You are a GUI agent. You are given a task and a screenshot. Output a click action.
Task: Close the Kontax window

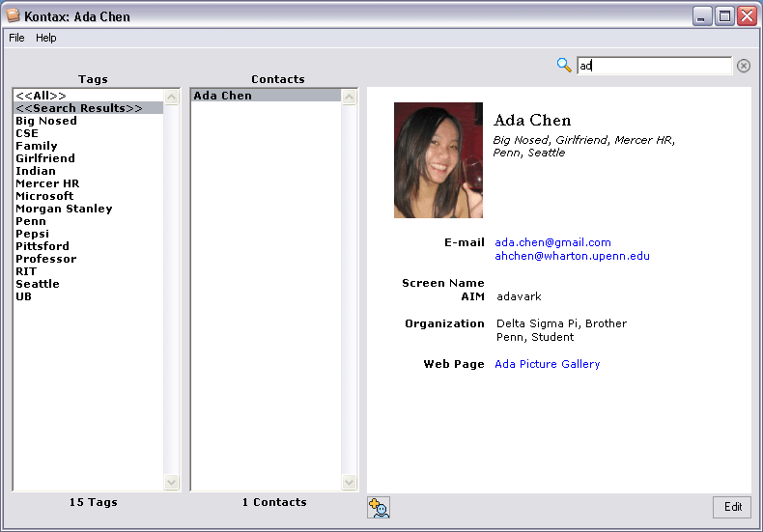click(747, 16)
